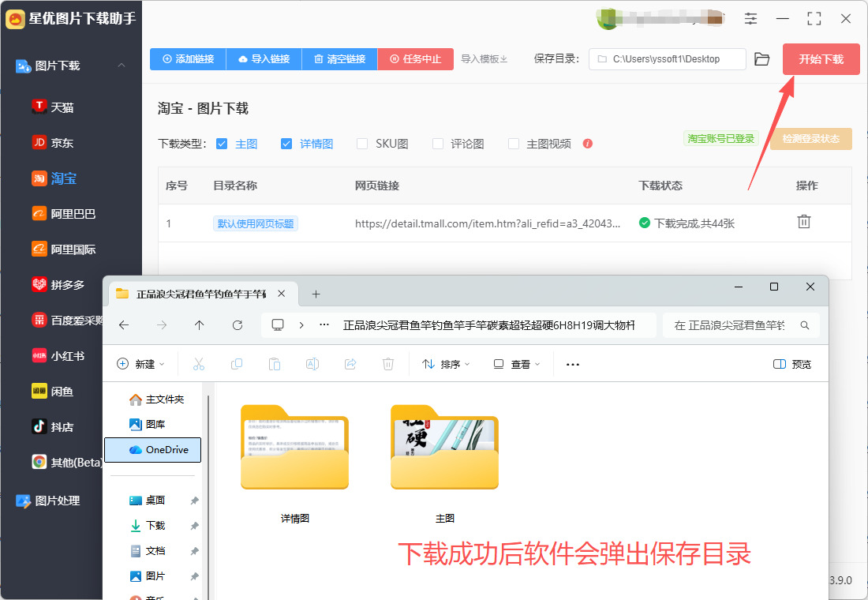Open 新建 dropdown in Explorer
This screenshot has width=868, height=600.
tap(140, 364)
